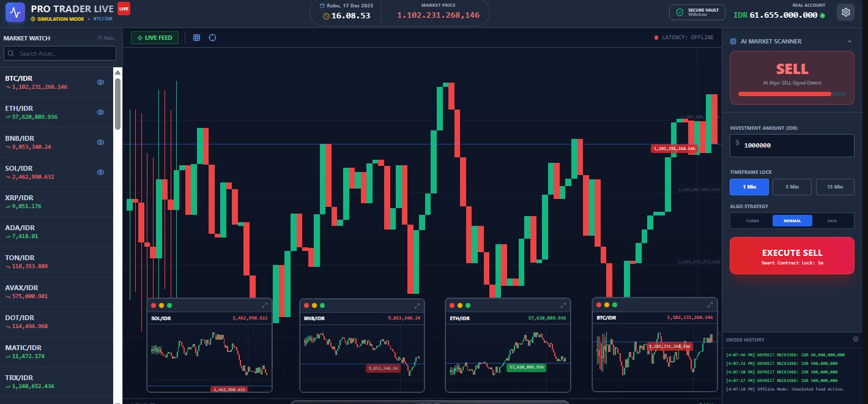The height and width of the screenshot is (404, 868).
Task: Click the clock icon beside 16.08.53
Action: [326, 16]
